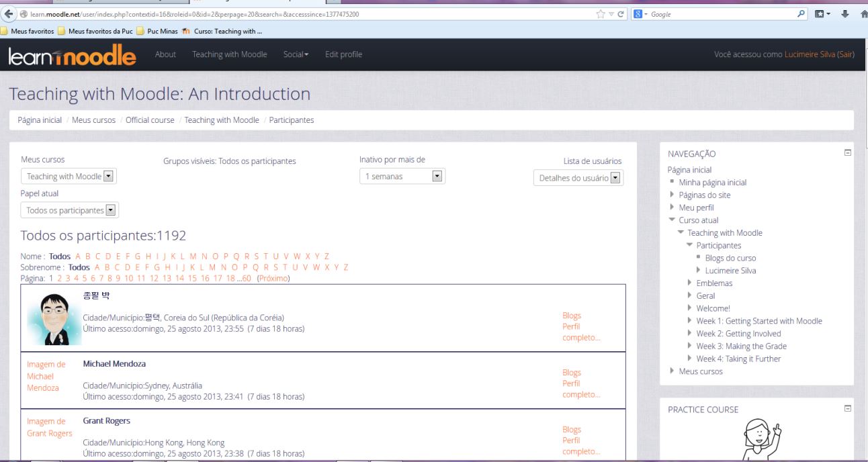Screen dimensions: 868x462
Task: Open the Papel atual dropdown
Action: [69, 210]
